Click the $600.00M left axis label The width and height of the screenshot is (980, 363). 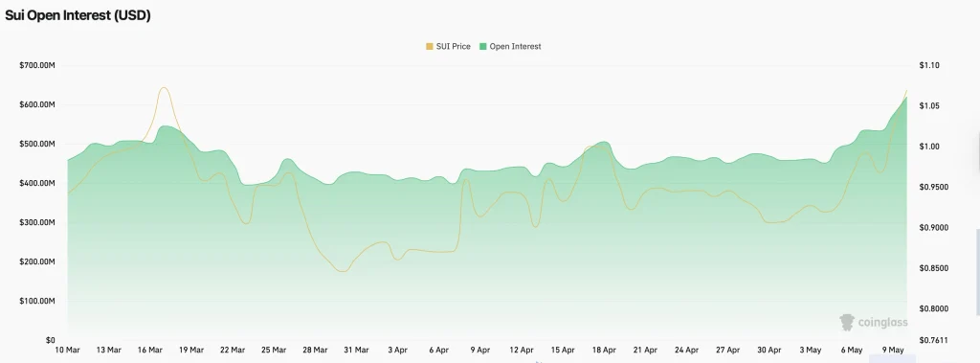point(37,104)
